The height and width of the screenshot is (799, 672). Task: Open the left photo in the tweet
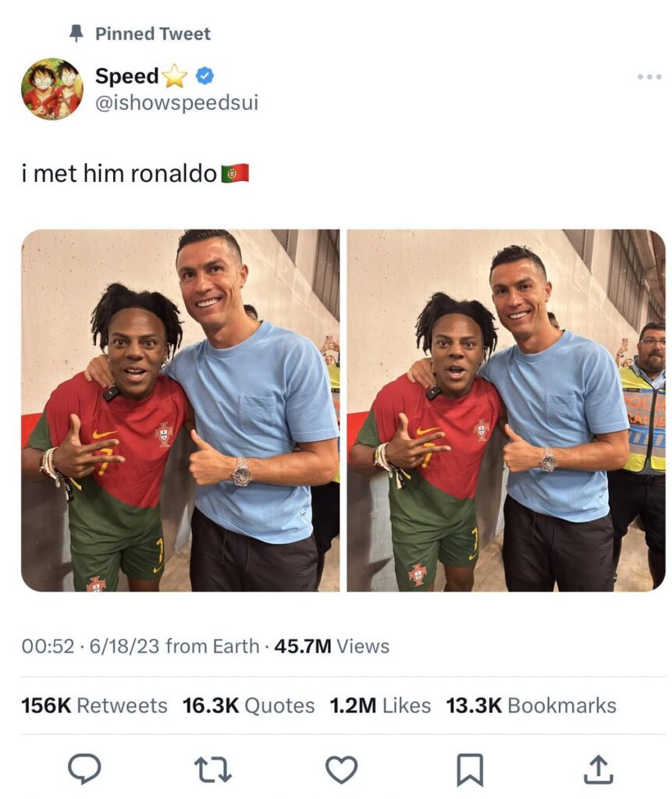pos(180,410)
